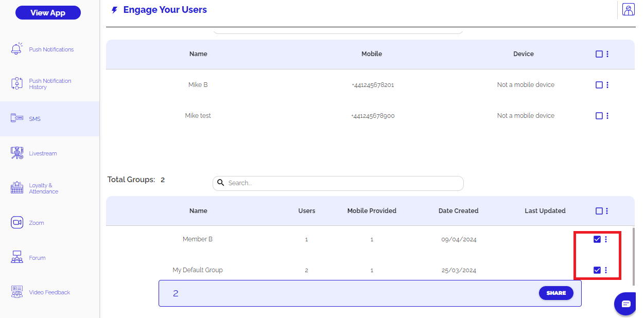The image size is (644, 318).
Task: Click the Push Notifications bell icon
Action: point(17,49)
